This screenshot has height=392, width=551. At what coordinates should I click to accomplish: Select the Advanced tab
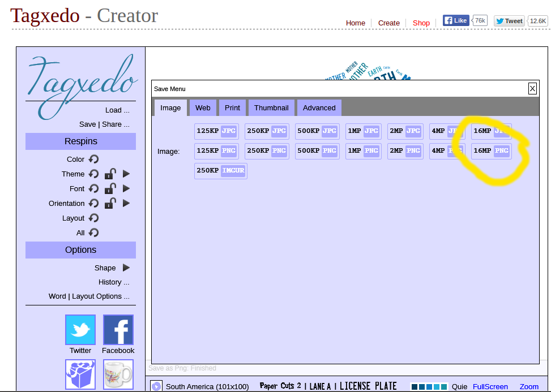click(319, 107)
